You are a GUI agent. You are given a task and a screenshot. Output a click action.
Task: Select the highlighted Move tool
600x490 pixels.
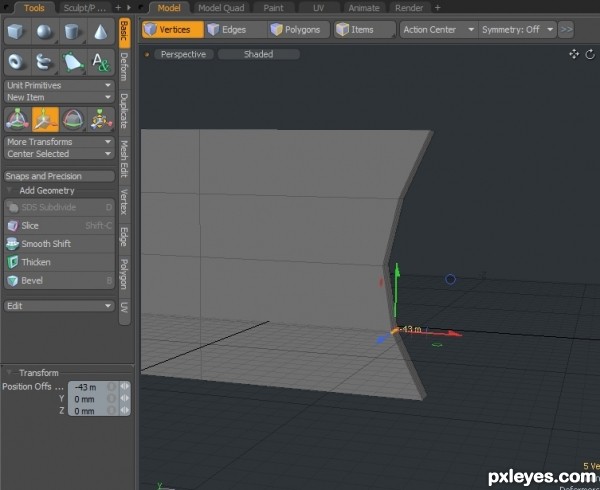pos(45,119)
